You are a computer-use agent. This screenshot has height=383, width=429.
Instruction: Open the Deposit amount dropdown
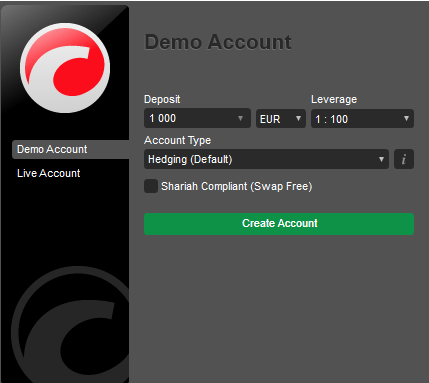coord(197,118)
